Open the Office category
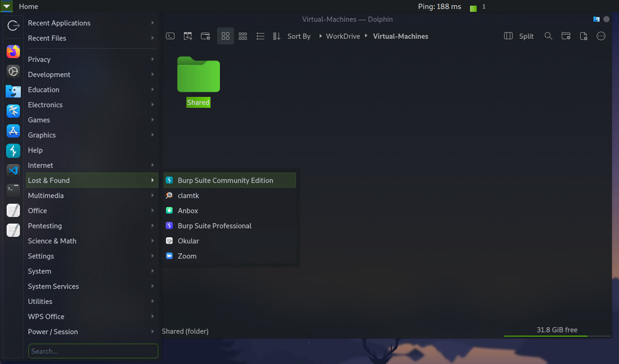The height and width of the screenshot is (364, 619). pyautogui.click(x=92, y=210)
